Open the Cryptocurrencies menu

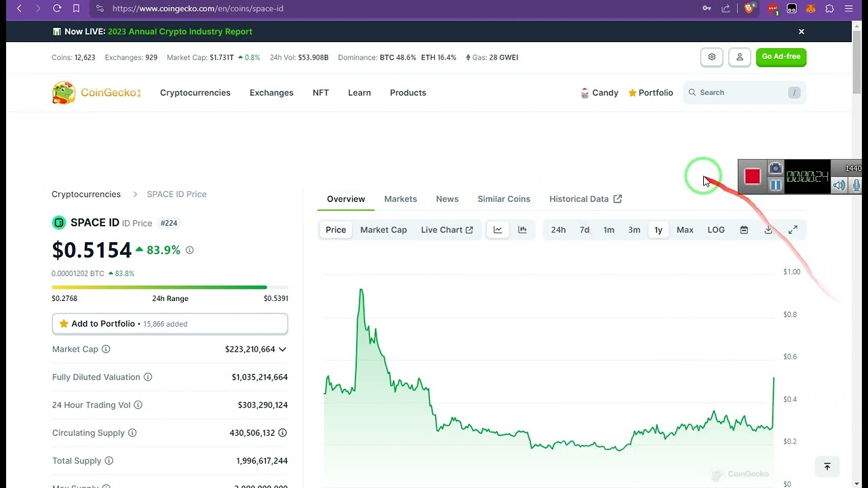195,93
